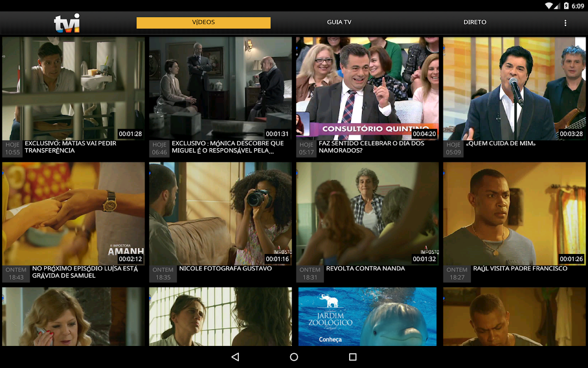Click the 00:02:12 duration badge
This screenshot has width=588, height=368.
[130, 259]
